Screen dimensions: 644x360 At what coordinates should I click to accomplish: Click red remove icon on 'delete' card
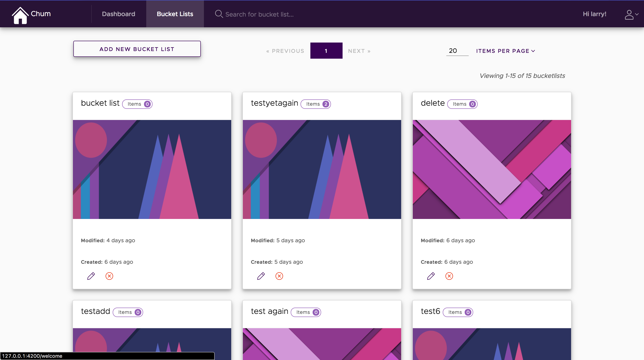click(449, 276)
